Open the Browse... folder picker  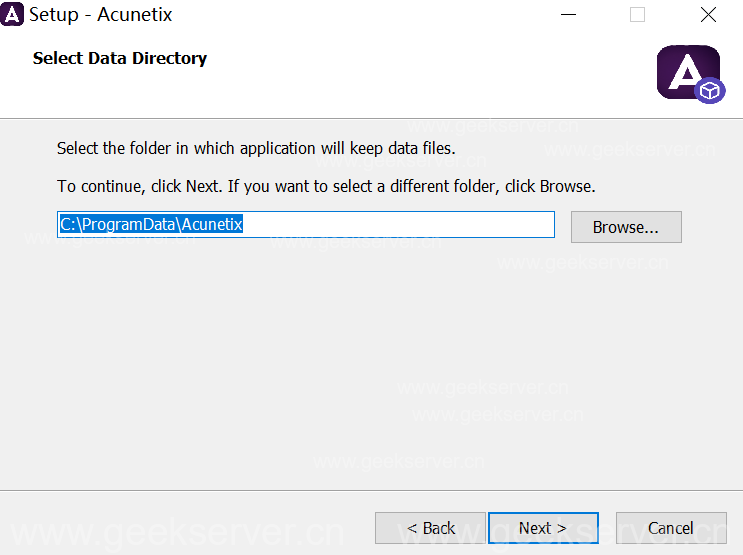[625, 227]
